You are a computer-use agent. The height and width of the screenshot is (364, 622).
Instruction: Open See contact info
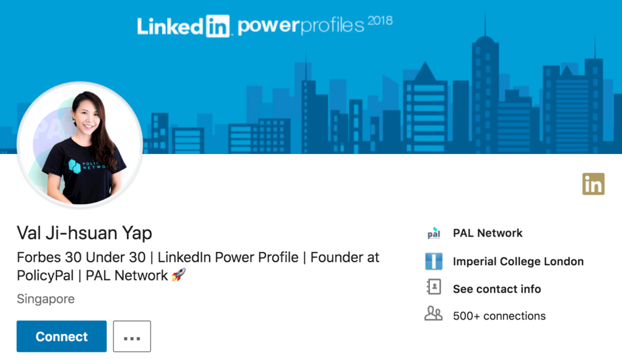click(x=497, y=289)
